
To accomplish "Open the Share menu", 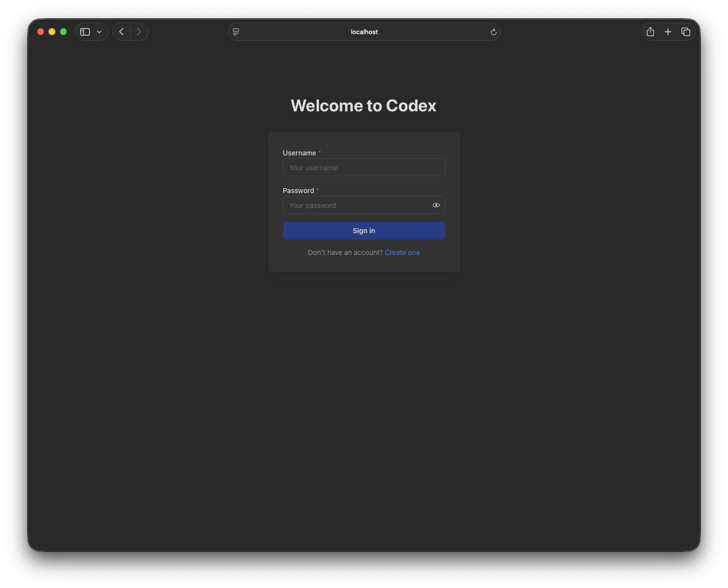I will coord(650,31).
